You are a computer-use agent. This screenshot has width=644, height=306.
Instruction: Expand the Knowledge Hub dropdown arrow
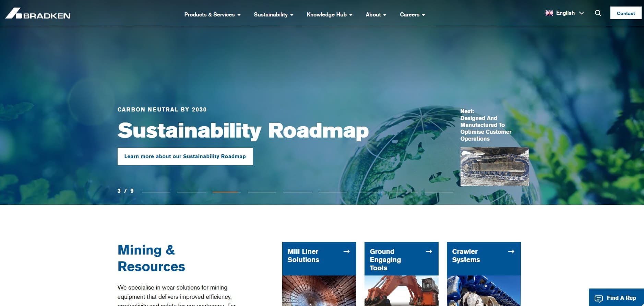351,15
